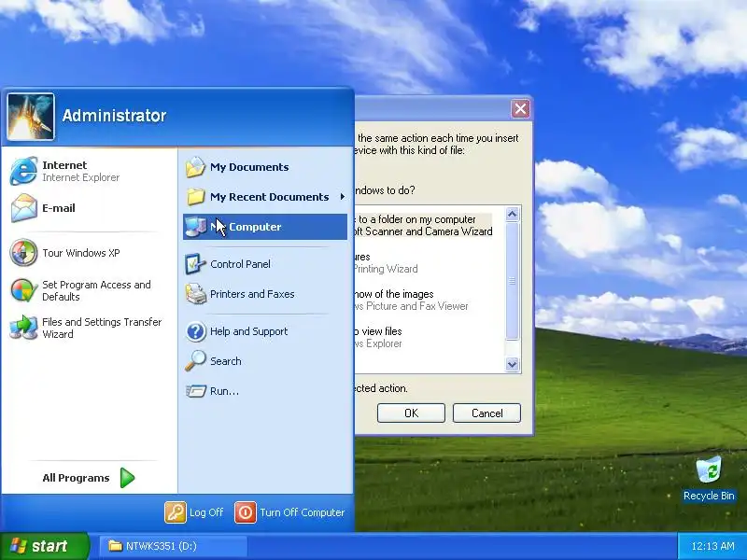
Task: Click the My Recent Documents label
Action: pyautogui.click(x=269, y=197)
